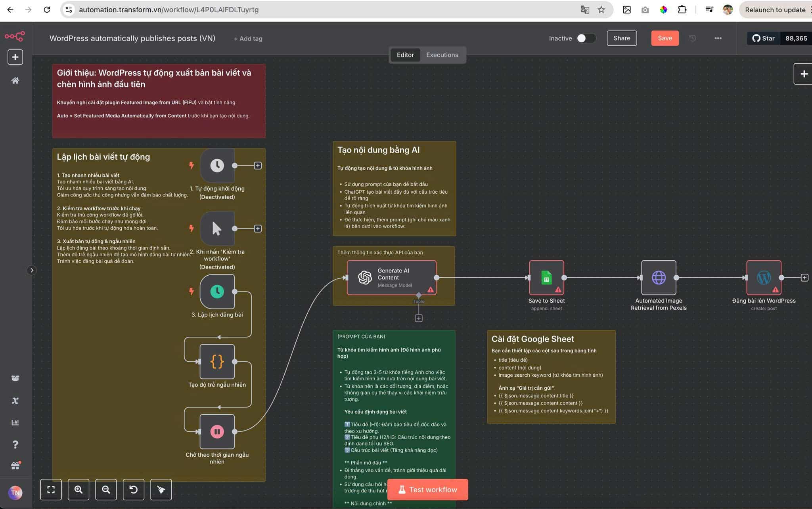Add a tool below Generate AI Content

pos(419,318)
